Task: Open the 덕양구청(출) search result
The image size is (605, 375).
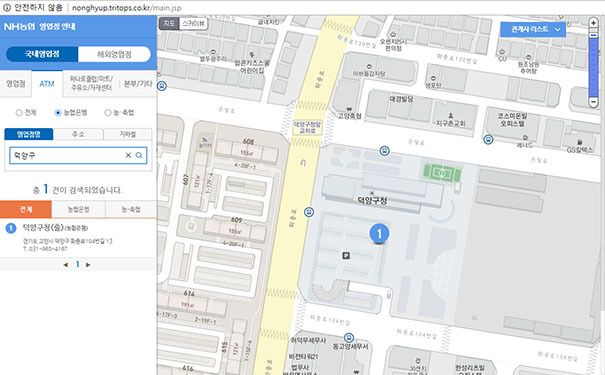Action: [55, 228]
